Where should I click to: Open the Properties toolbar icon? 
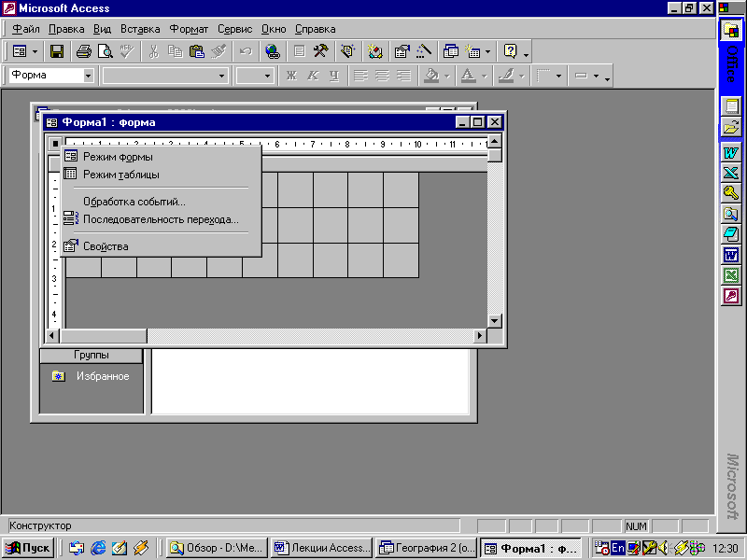pyautogui.click(x=402, y=51)
